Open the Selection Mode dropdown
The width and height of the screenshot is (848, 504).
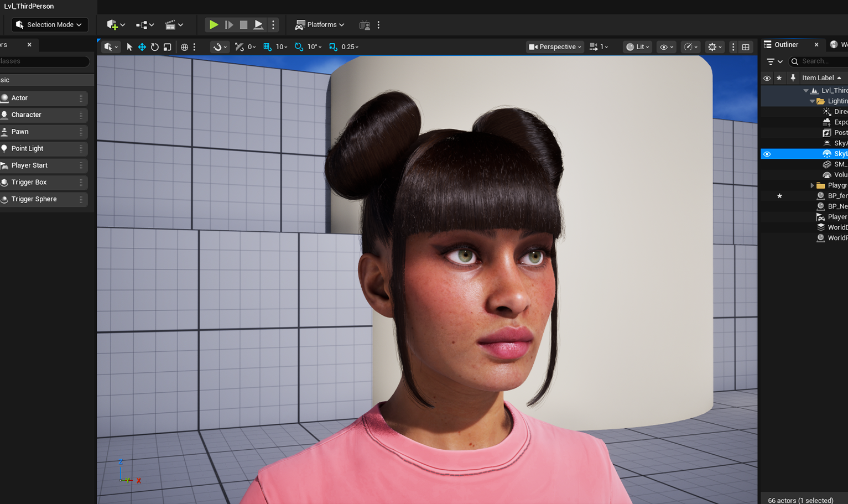[50, 25]
